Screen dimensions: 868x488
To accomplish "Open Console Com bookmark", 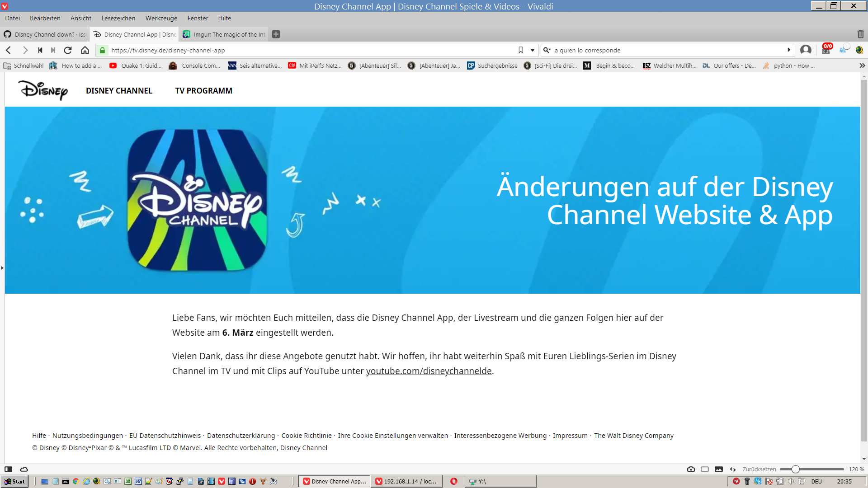I will (x=195, y=66).
